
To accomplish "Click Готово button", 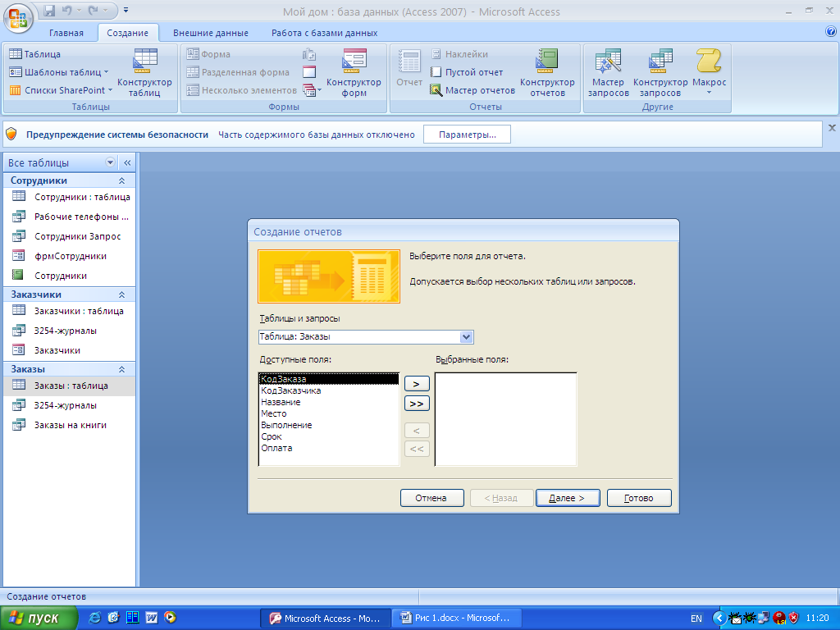I will (638, 498).
